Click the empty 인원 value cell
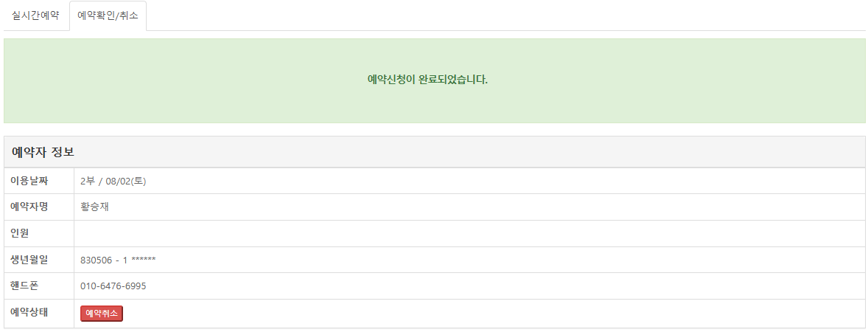Image resolution: width=868 pixels, height=335 pixels. click(x=469, y=233)
